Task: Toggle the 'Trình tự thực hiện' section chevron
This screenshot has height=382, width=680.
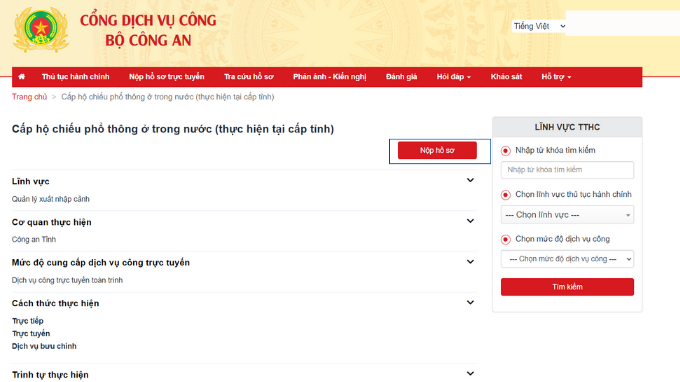Action: click(x=470, y=373)
